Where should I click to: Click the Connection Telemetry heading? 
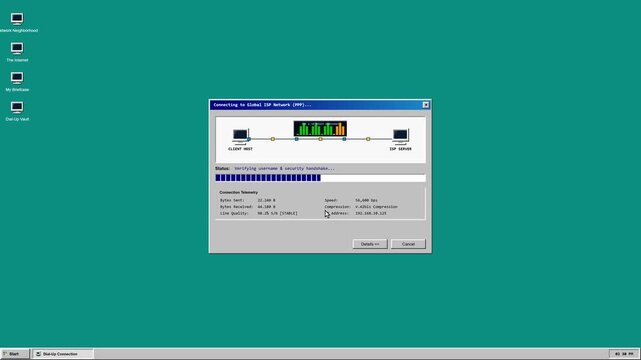[x=239, y=192]
